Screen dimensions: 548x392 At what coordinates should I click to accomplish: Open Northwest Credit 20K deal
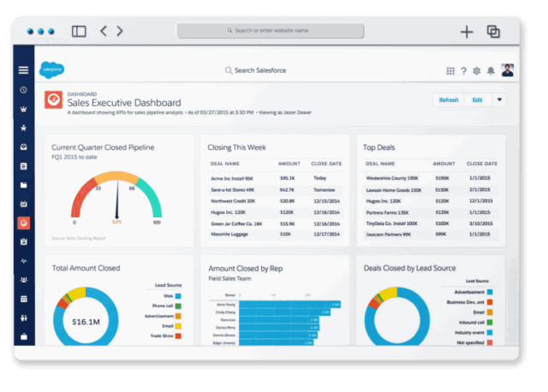[x=233, y=201]
